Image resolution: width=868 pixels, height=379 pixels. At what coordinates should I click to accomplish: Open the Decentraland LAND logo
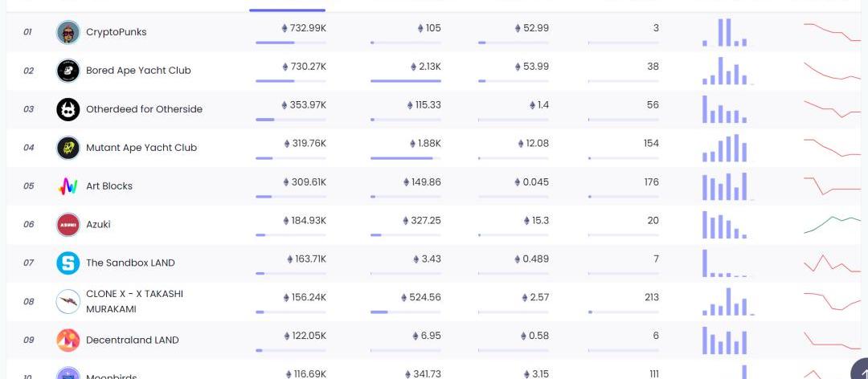(x=68, y=340)
